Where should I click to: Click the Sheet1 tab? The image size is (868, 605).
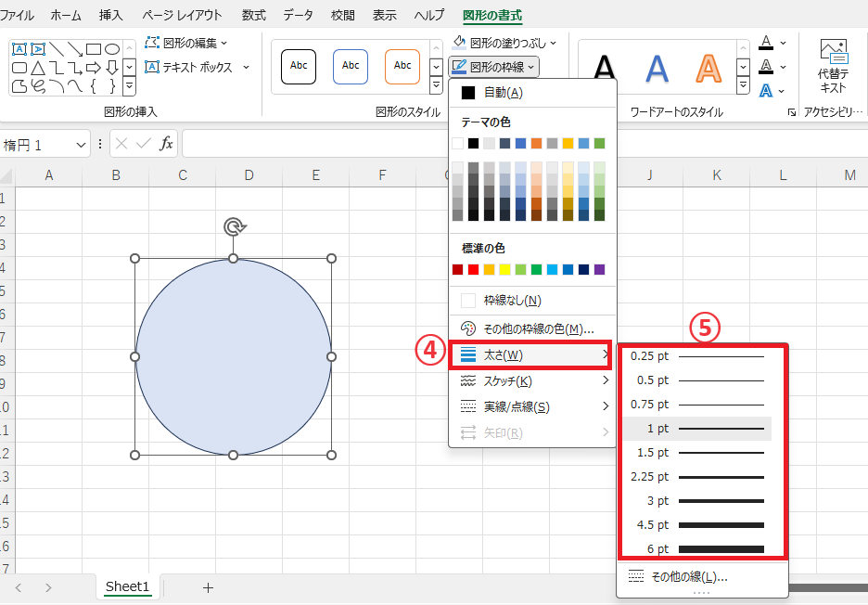coord(127,587)
